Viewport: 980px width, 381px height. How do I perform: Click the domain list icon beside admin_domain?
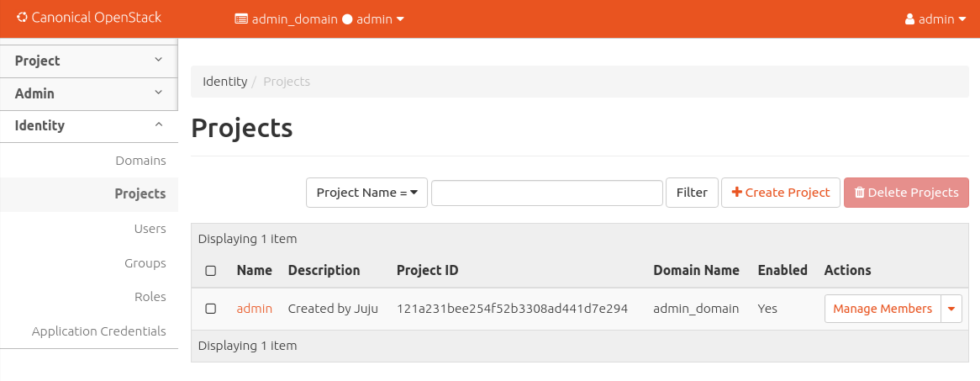point(241,19)
